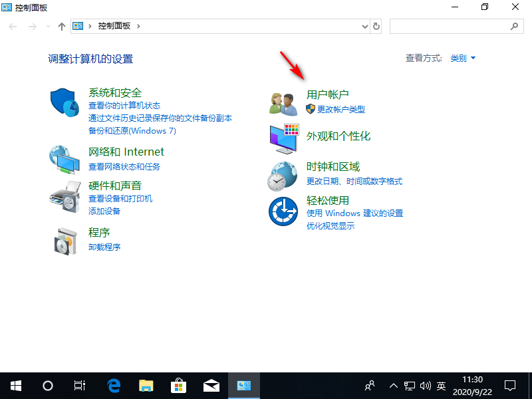Open the 程序 category icon
Screen dimensions: 532x399
click(64, 240)
